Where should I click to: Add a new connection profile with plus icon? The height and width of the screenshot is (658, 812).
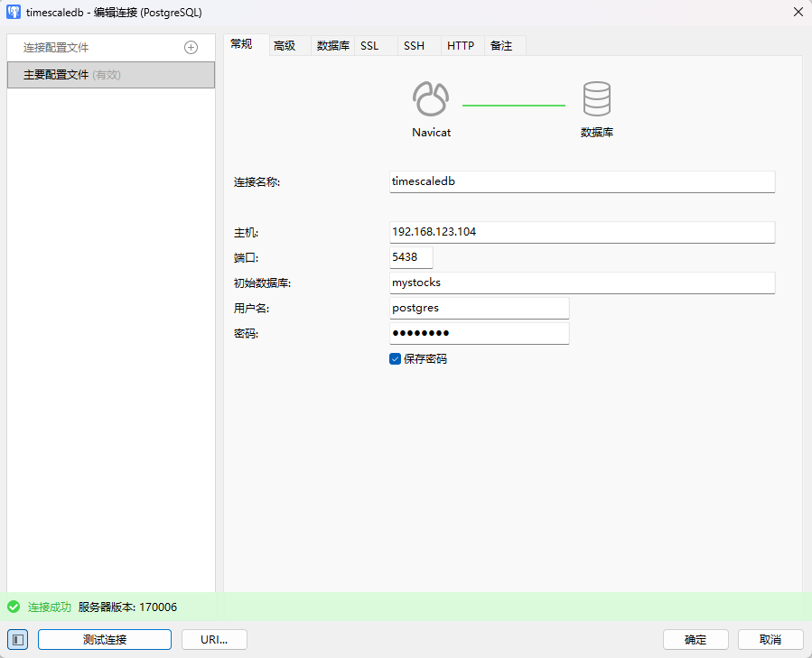point(191,48)
